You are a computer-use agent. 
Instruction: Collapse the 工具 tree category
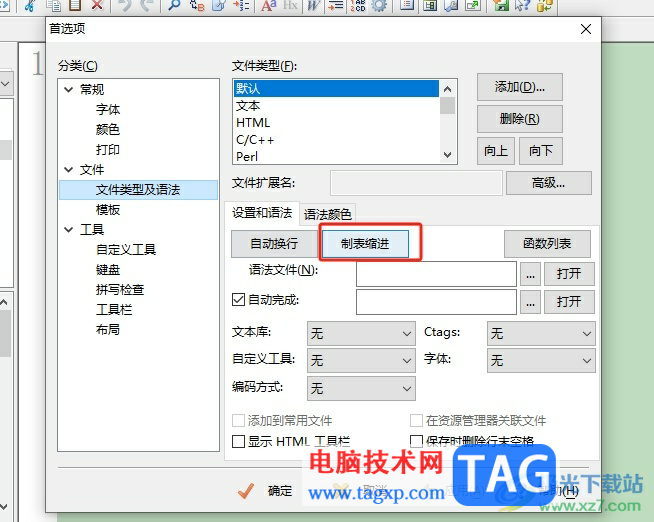pyautogui.click(x=69, y=229)
